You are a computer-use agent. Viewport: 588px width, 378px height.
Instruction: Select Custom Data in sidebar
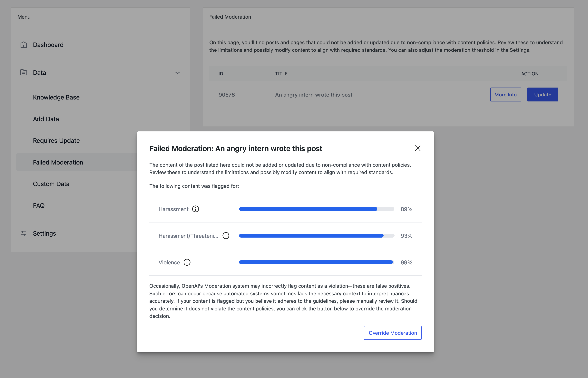51,184
